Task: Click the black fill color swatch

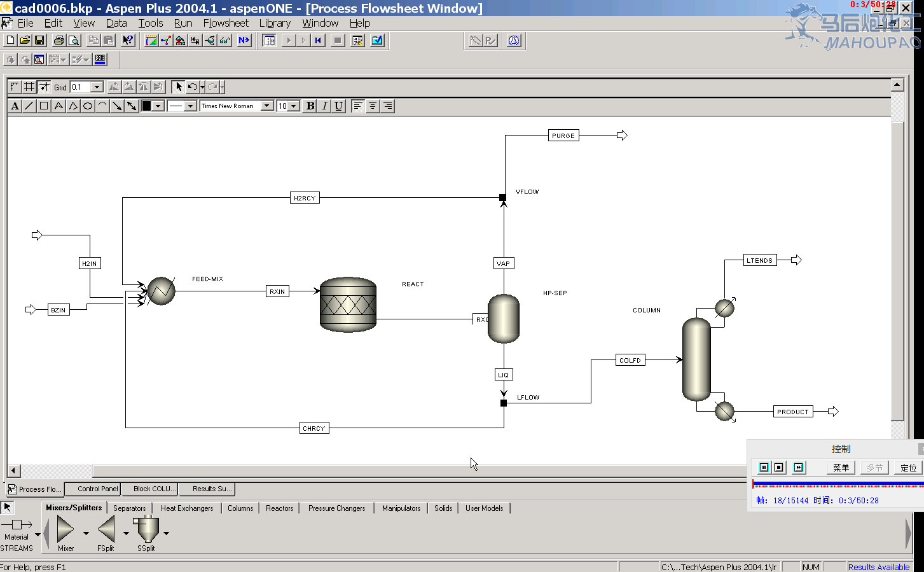Action: pos(146,106)
